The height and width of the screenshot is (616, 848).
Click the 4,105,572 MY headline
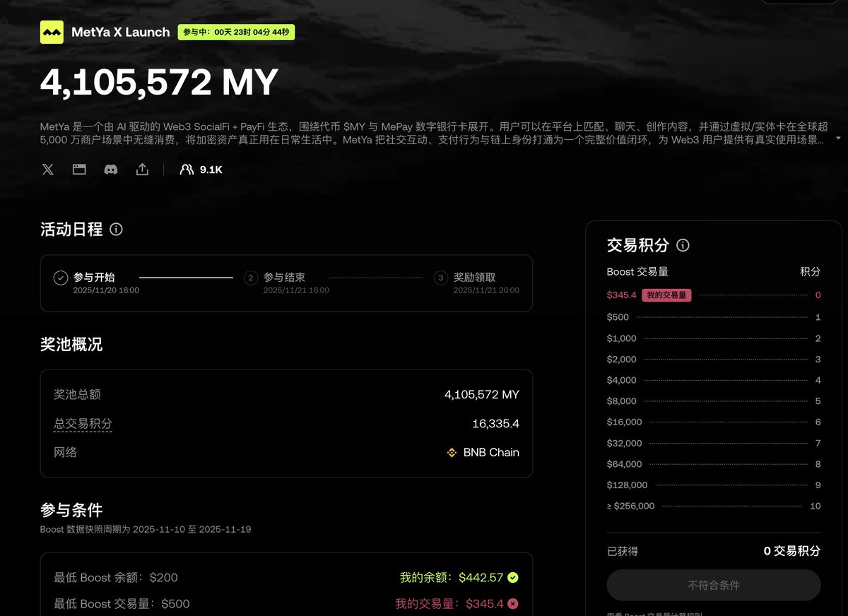tap(160, 82)
